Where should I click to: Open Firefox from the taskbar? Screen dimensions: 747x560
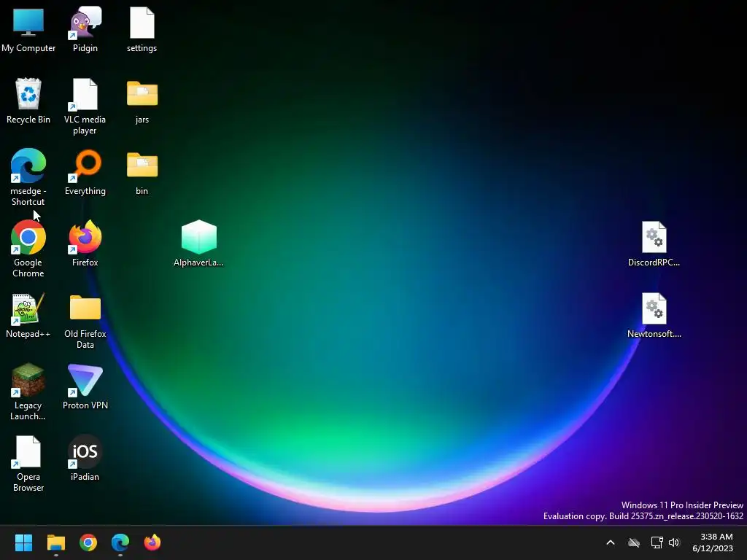tap(152, 542)
